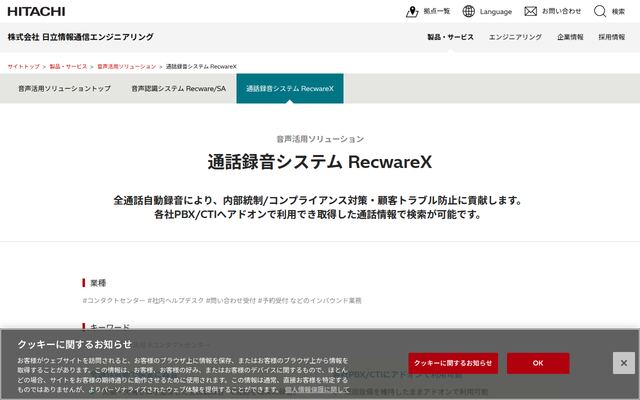Select 企業情報 menu
Screen dimensions: 640x400
[x=570, y=37]
